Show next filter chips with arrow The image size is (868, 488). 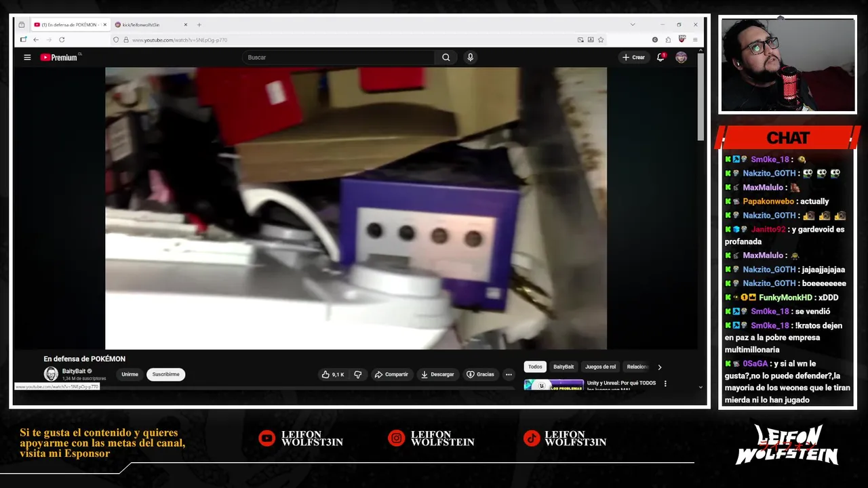(x=660, y=367)
